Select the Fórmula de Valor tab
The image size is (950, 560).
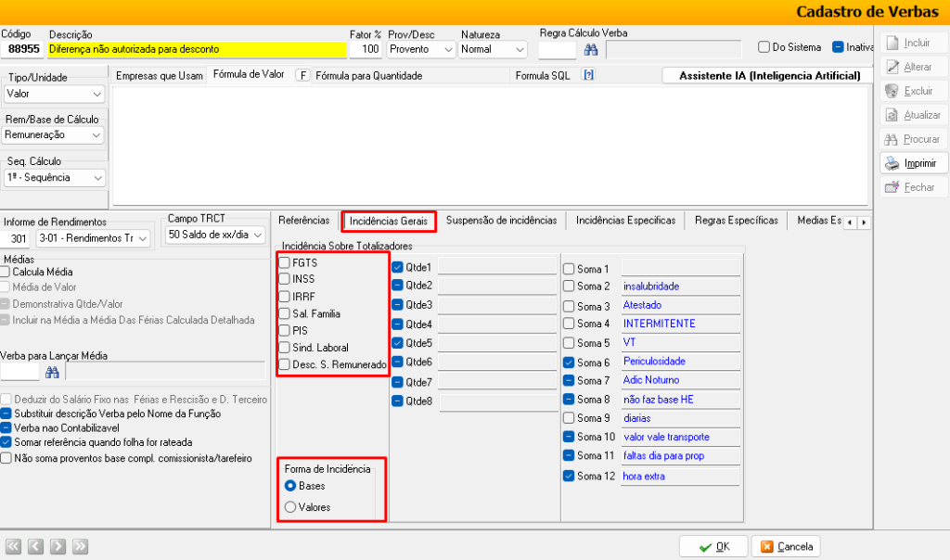coord(249,74)
